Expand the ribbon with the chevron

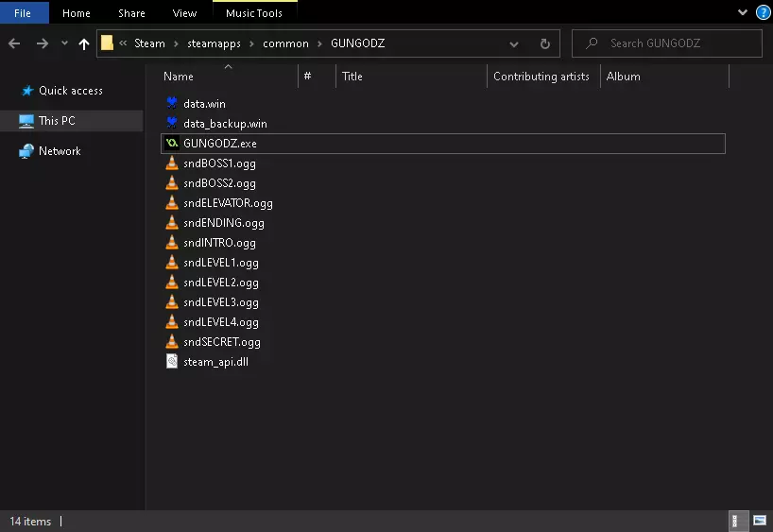(x=743, y=12)
